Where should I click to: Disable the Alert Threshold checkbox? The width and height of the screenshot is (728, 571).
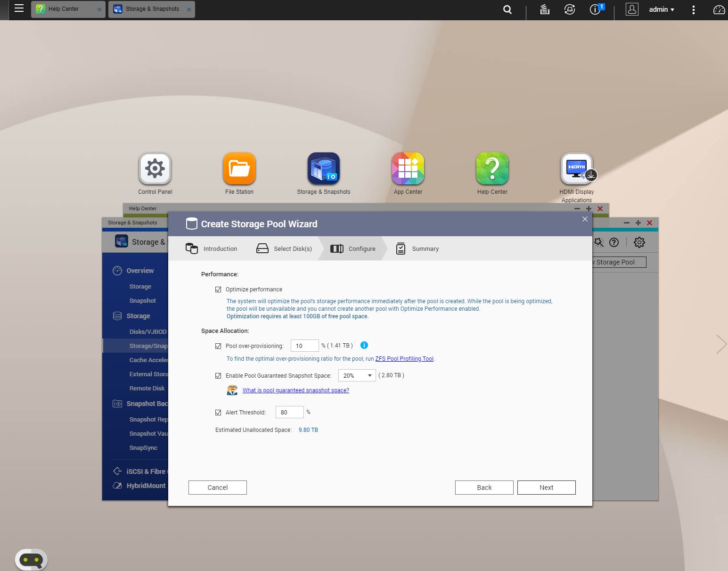click(218, 413)
